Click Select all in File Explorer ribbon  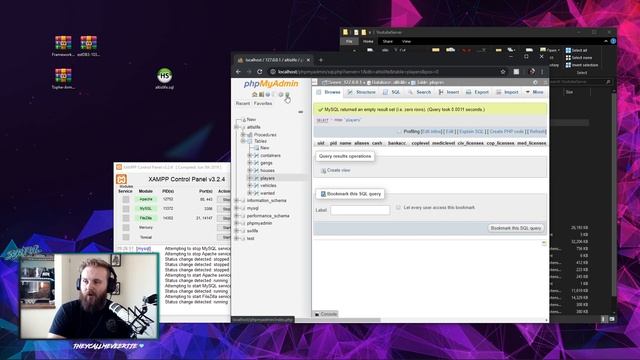pos(576,50)
